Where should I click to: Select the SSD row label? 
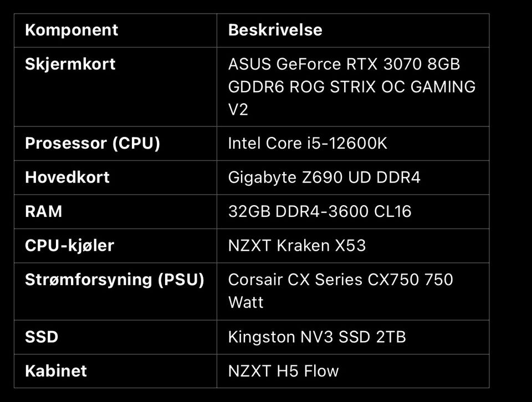[42, 337]
